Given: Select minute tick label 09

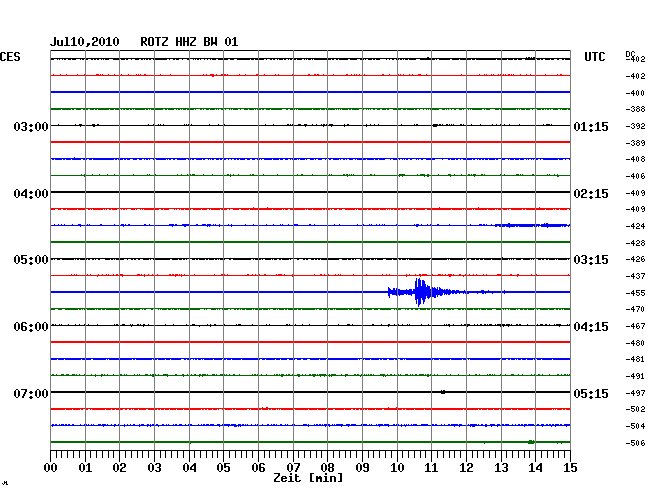Looking at the screenshot, I should click(362, 468).
